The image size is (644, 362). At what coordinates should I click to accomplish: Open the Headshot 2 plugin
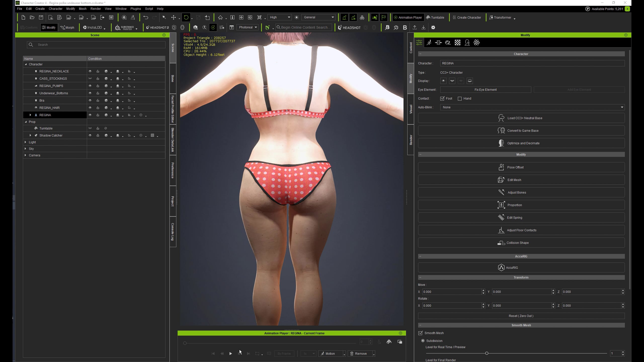click(x=157, y=27)
